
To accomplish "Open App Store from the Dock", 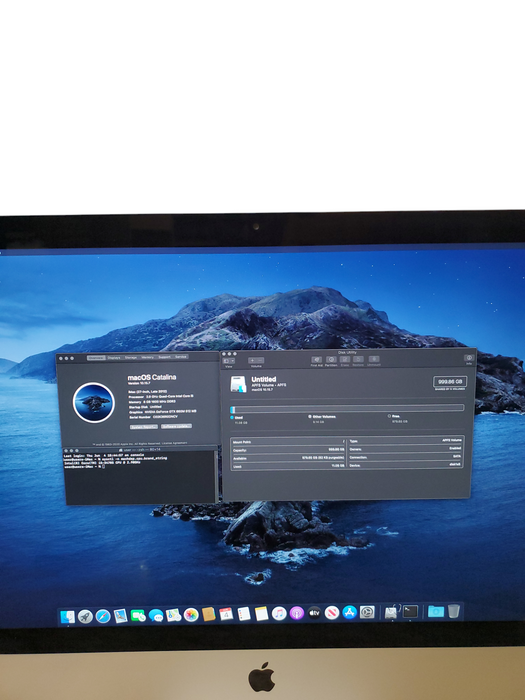I will (349, 612).
